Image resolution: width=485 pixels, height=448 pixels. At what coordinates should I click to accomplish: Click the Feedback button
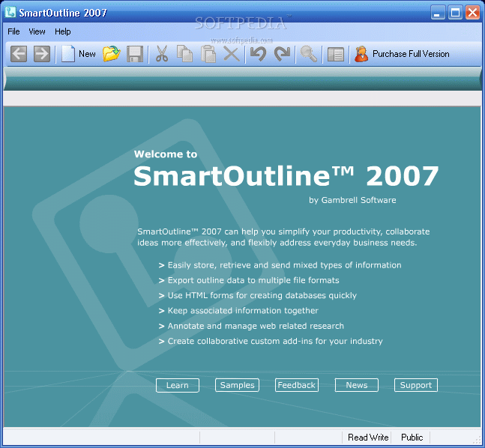pyautogui.click(x=297, y=385)
